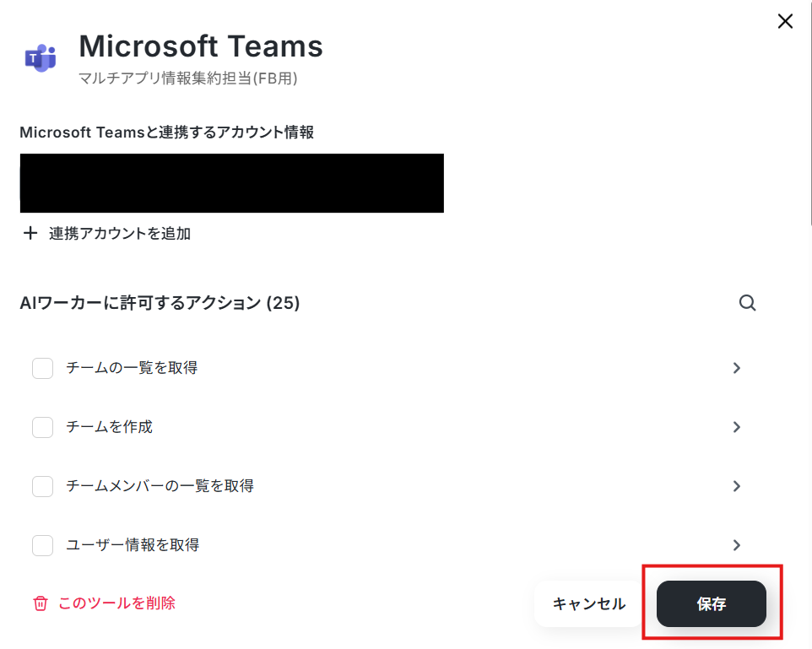Open the action search magnifier icon
Screen dimensions: 812x649
747,303
